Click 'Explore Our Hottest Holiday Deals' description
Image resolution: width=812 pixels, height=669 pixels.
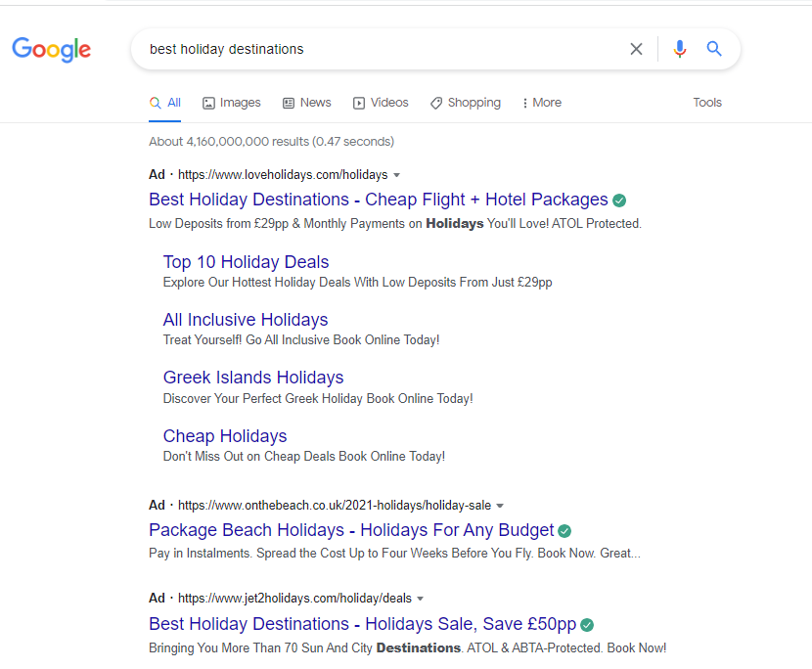click(x=357, y=283)
